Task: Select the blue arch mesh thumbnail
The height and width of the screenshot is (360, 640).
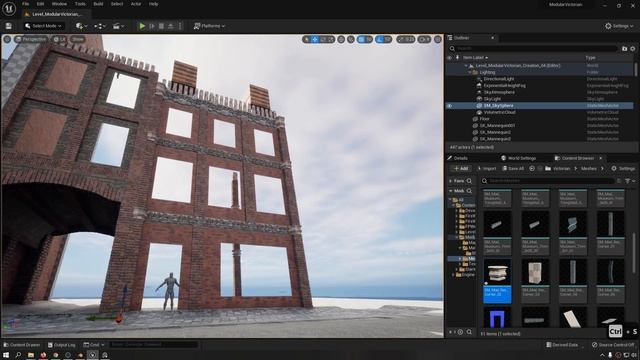Action: [497, 318]
